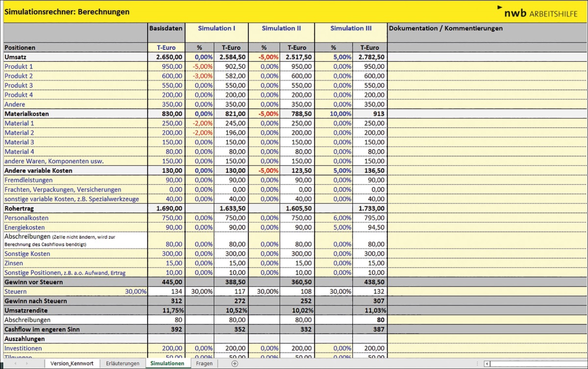
Task: Select the Umsatz Simulation II -5,00% cell
Action: click(x=265, y=57)
